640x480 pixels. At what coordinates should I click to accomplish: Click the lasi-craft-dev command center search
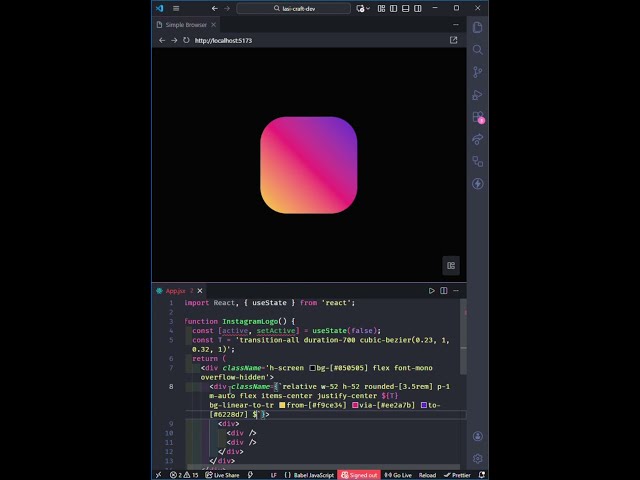click(293, 8)
